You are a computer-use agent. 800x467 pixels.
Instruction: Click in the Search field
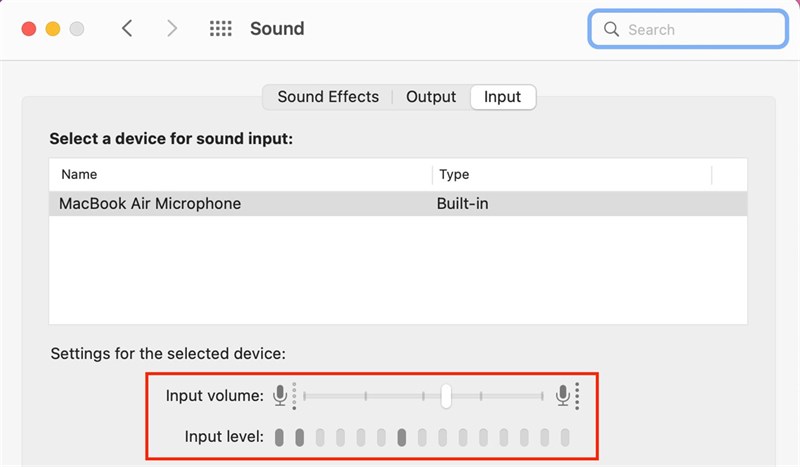tap(700, 30)
